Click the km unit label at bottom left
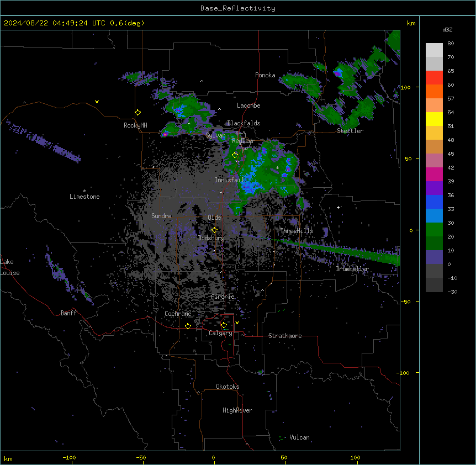Screen dimensions: 476x465 [x=8, y=459]
